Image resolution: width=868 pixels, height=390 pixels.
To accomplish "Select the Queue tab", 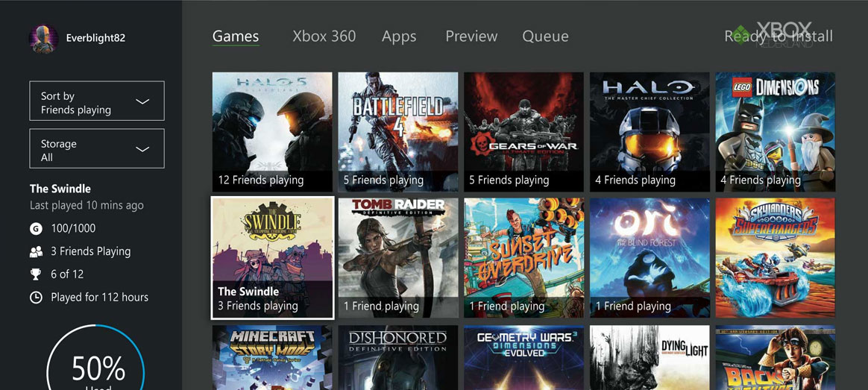I will [x=545, y=37].
